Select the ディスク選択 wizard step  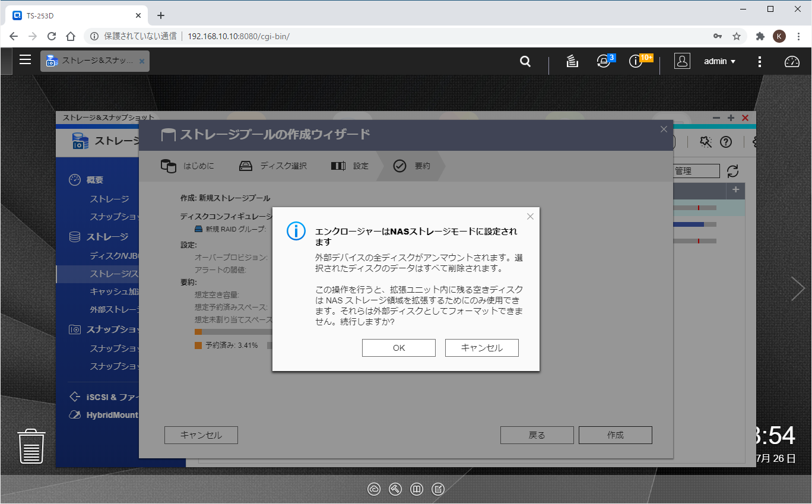coord(272,166)
